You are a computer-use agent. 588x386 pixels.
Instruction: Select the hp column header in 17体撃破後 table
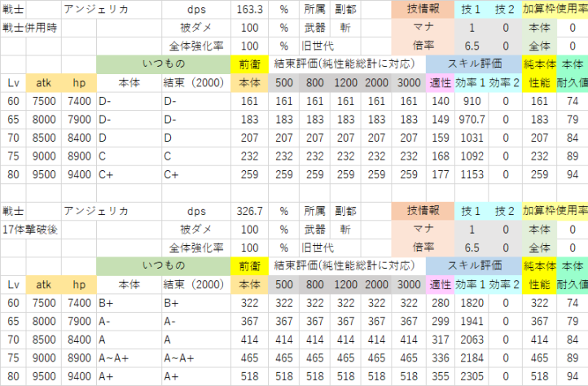(x=79, y=285)
